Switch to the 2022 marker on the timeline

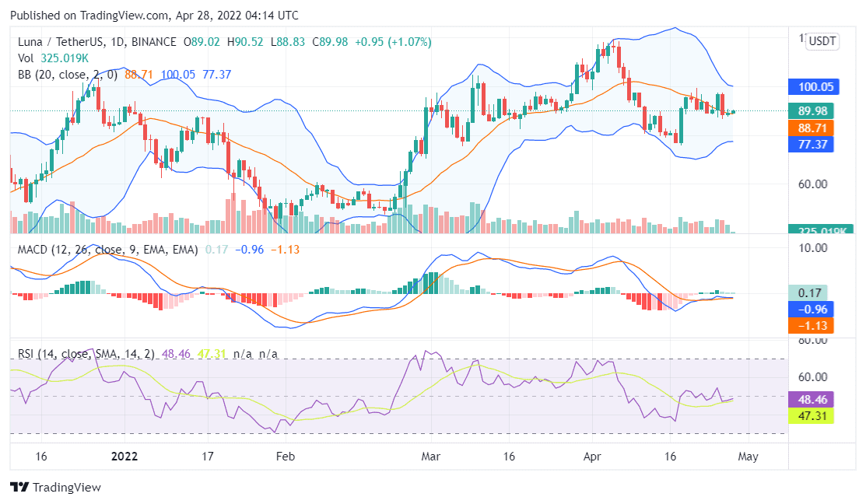(x=124, y=457)
